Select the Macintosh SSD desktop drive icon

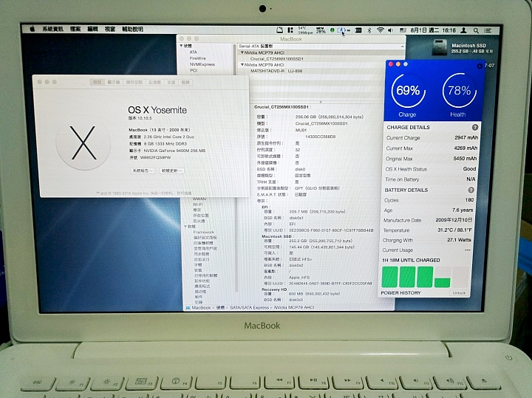[439, 47]
